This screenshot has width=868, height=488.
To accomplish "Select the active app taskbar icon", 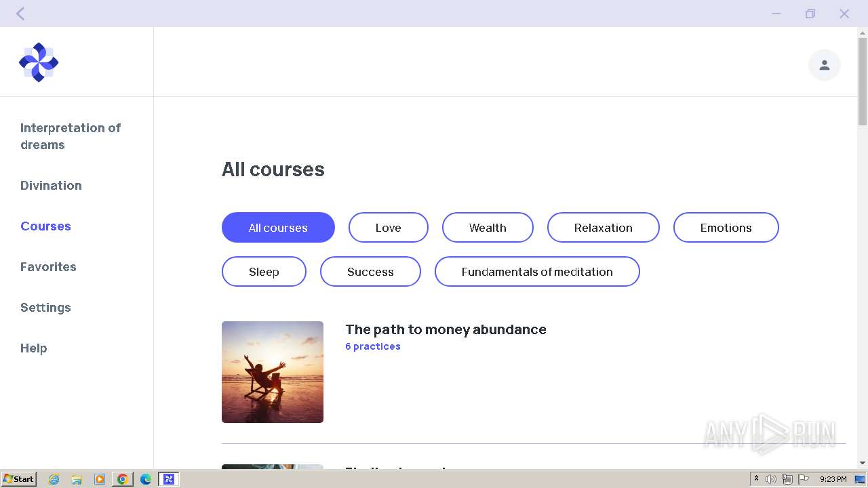I will 169,479.
